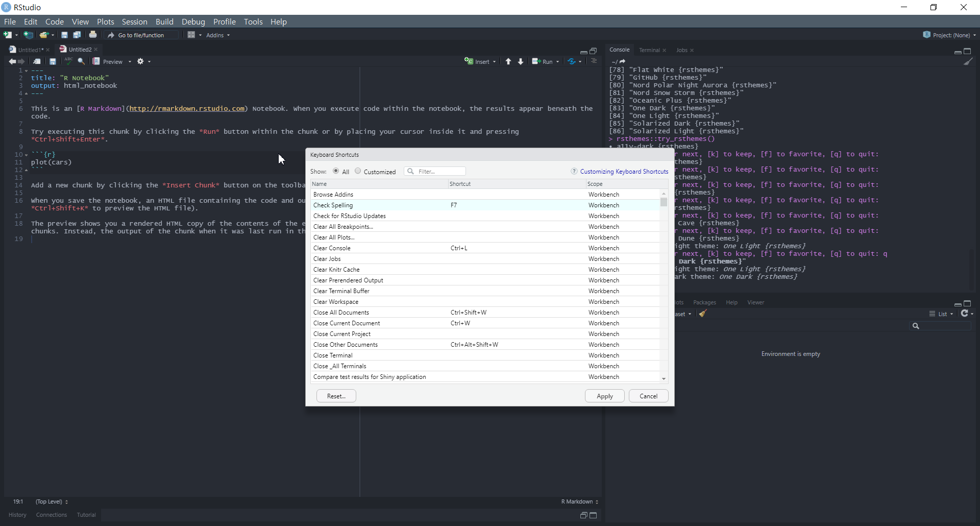Open workspace panes layout grid icon
The width and height of the screenshot is (980, 526).
[191, 35]
